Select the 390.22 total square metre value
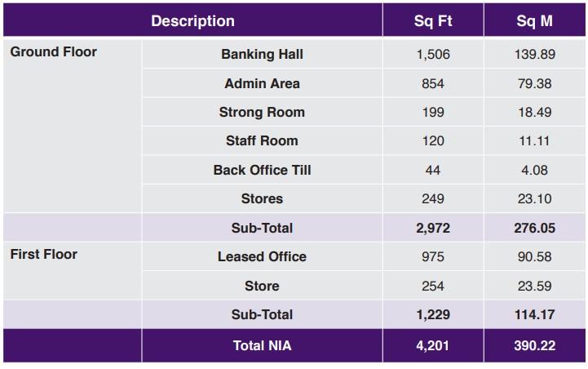Screen dimensions: 588x369 click(x=534, y=345)
